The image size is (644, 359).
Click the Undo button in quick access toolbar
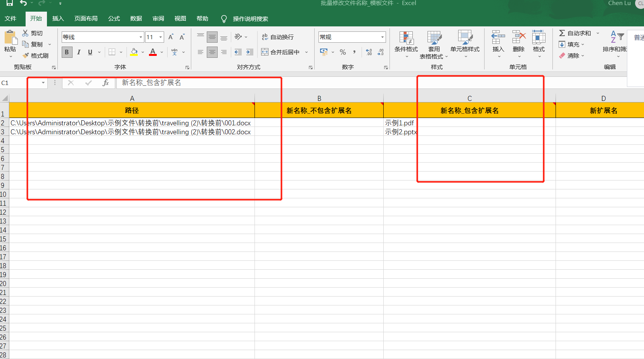pyautogui.click(x=23, y=3)
